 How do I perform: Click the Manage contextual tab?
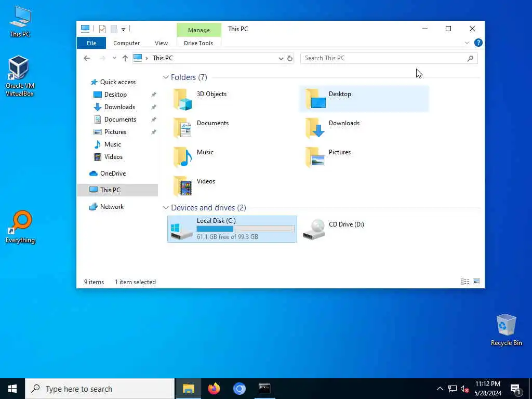coord(199,30)
